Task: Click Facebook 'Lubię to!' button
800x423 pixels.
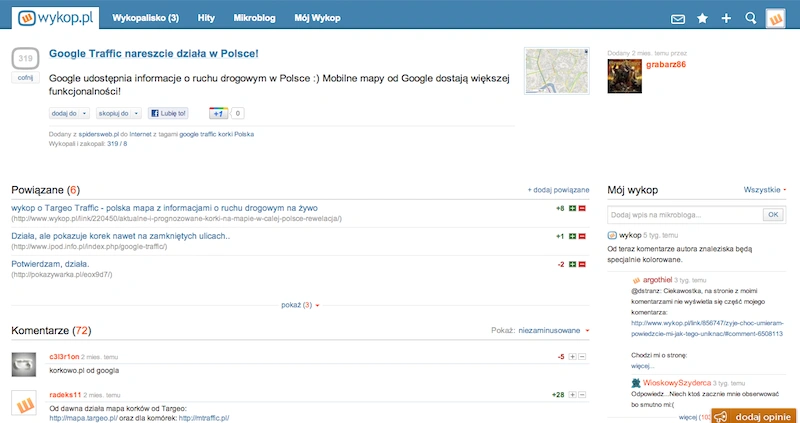Action: [168, 113]
